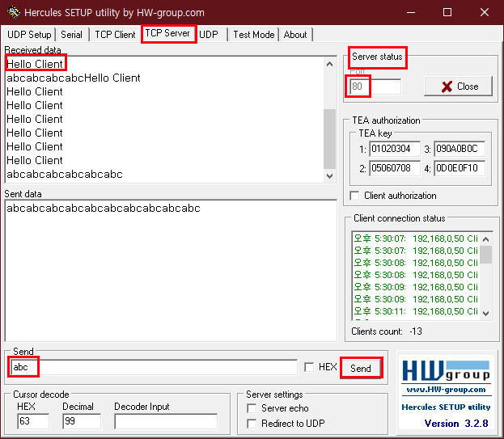The image size is (504, 439).
Task: Open the Test Mode tab
Action: (x=253, y=35)
